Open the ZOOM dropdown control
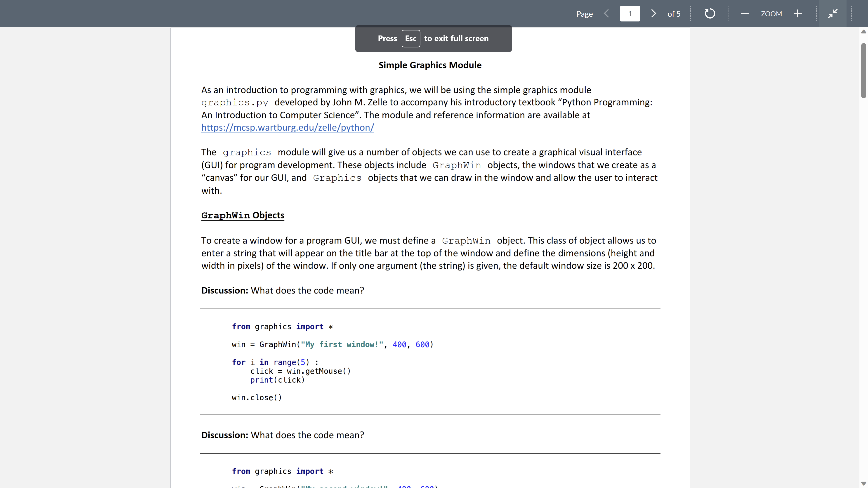Image resolution: width=868 pixels, height=488 pixels. [772, 13]
